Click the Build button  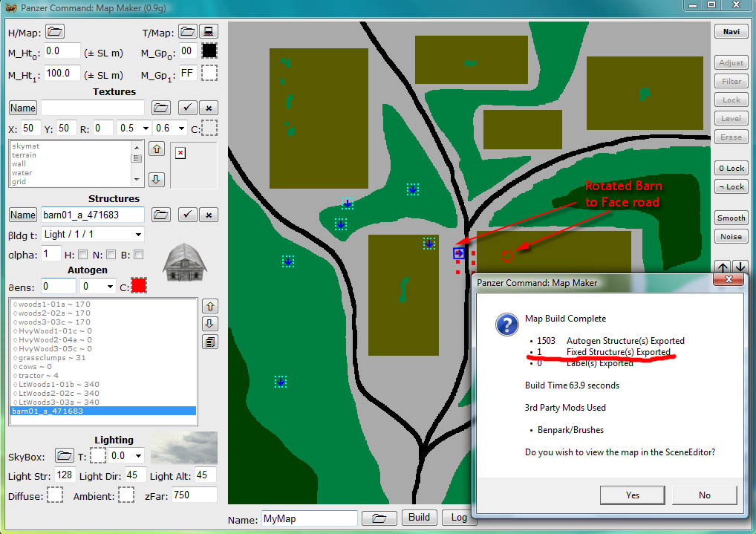click(419, 518)
